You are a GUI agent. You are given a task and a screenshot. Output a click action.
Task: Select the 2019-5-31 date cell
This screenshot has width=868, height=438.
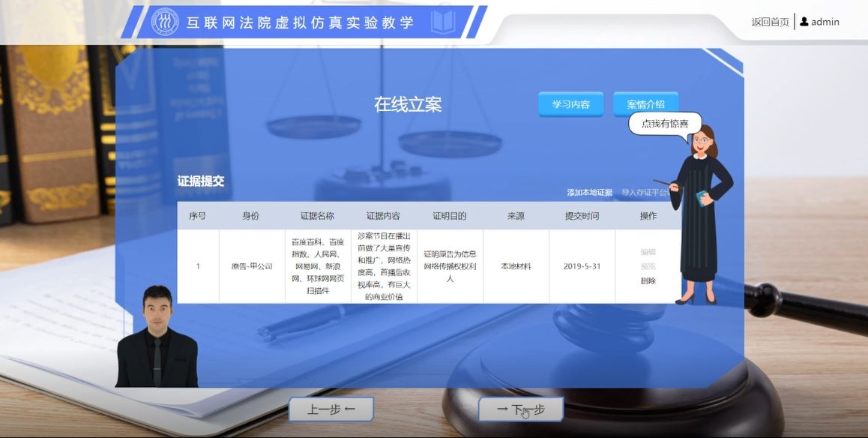tap(582, 266)
